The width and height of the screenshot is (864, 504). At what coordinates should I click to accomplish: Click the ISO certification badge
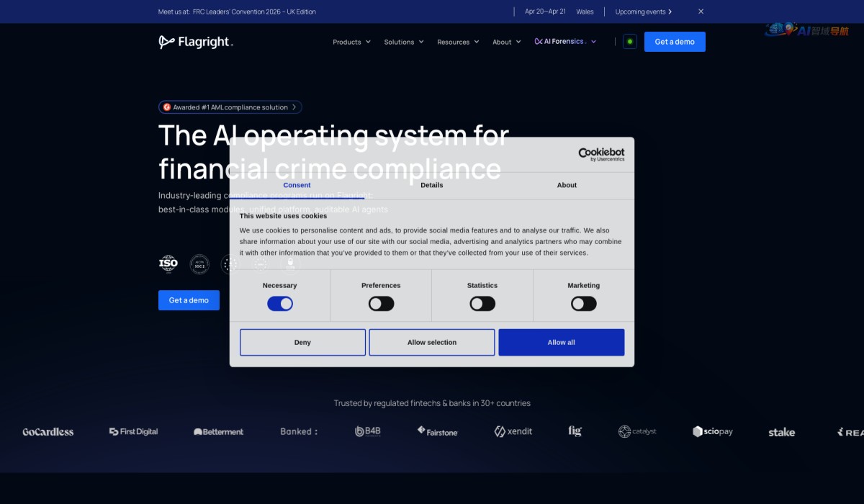(168, 264)
